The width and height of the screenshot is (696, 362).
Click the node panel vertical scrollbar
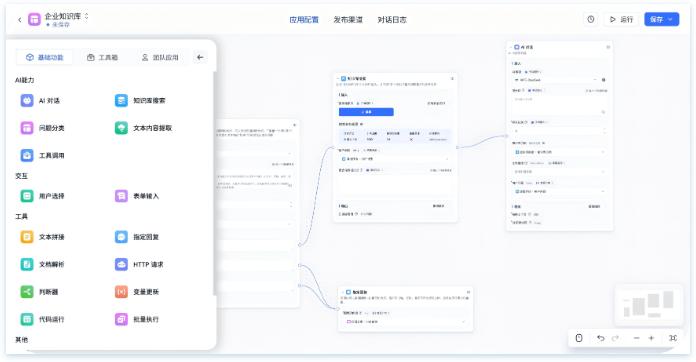(214, 182)
